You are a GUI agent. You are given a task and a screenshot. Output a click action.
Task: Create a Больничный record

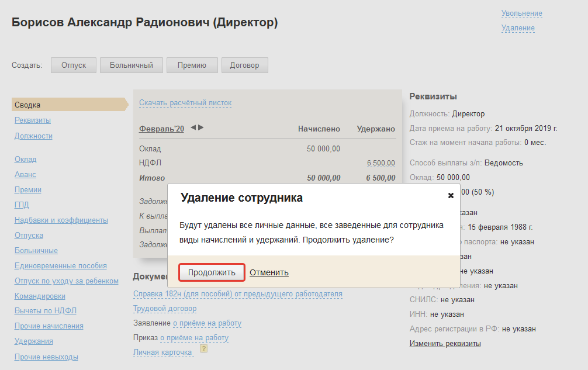(131, 65)
